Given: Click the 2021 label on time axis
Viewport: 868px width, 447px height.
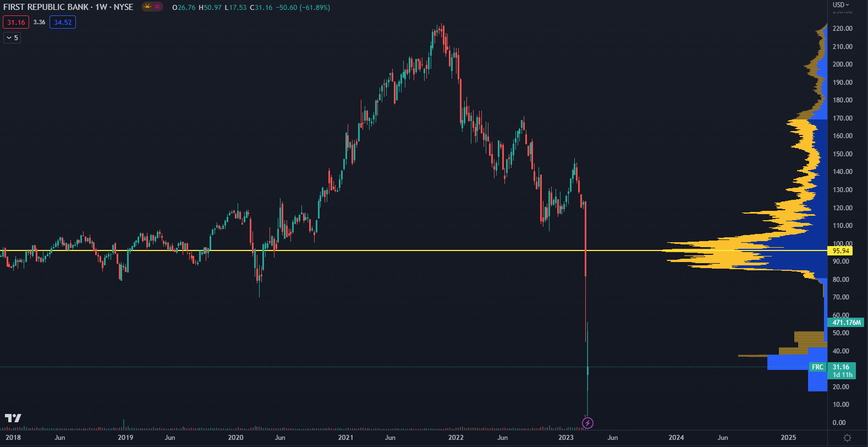Looking at the screenshot, I should [x=345, y=438].
